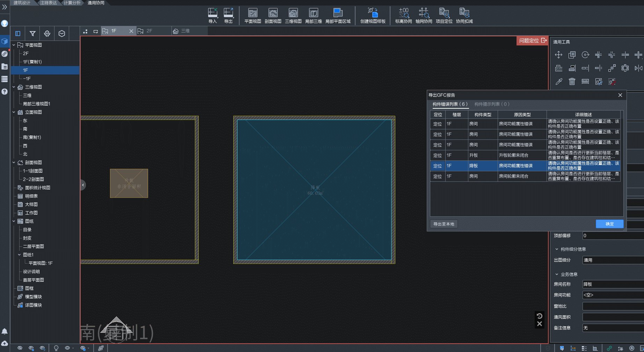
Task: Collapse the 立面视图 tree node
Action: click(14, 112)
